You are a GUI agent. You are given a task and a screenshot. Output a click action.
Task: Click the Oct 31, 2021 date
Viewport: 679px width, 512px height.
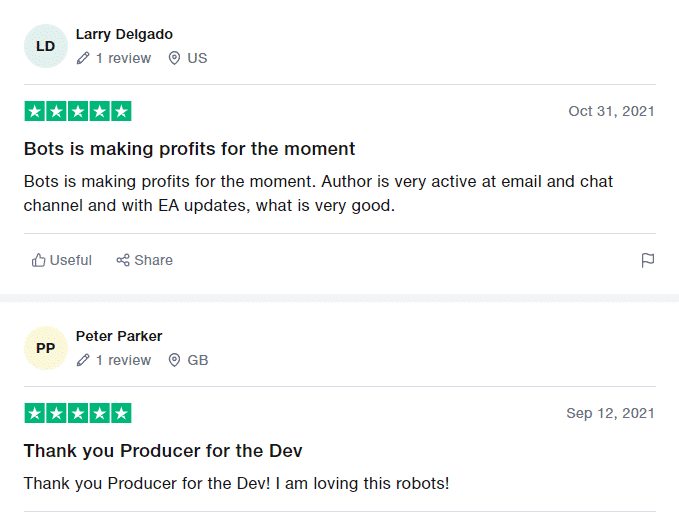611,111
